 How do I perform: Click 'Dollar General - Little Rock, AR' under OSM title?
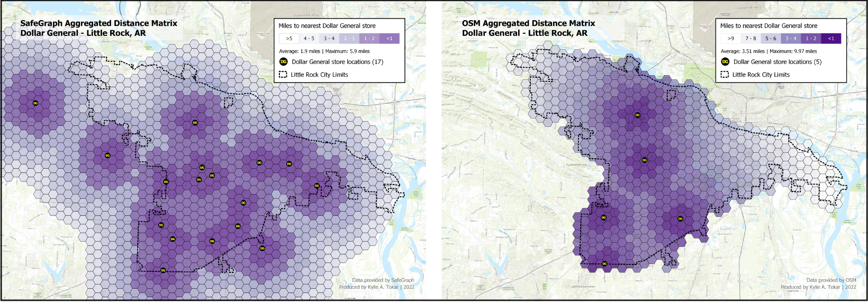[x=525, y=33]
